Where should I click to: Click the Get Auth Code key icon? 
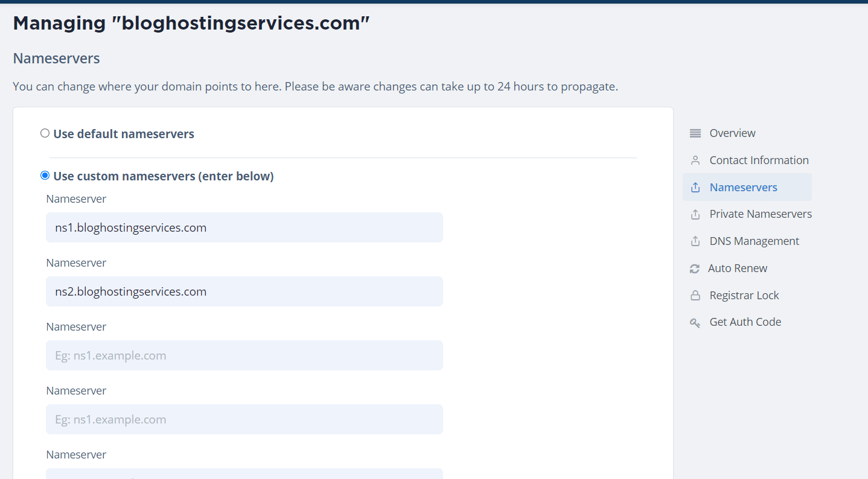point(694,322)
